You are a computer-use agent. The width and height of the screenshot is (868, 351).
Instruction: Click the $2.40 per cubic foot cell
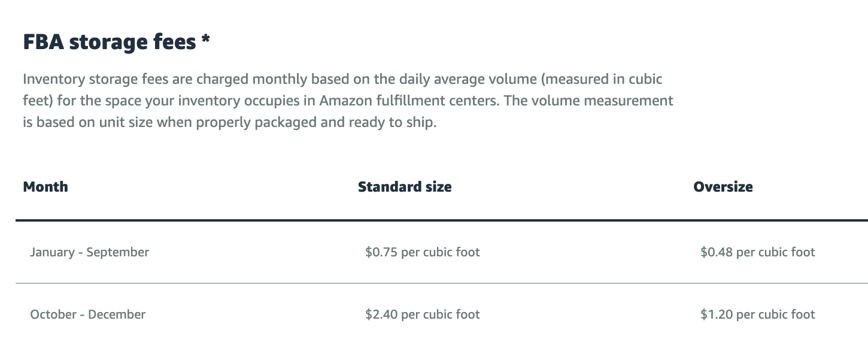tap(423, 314)
